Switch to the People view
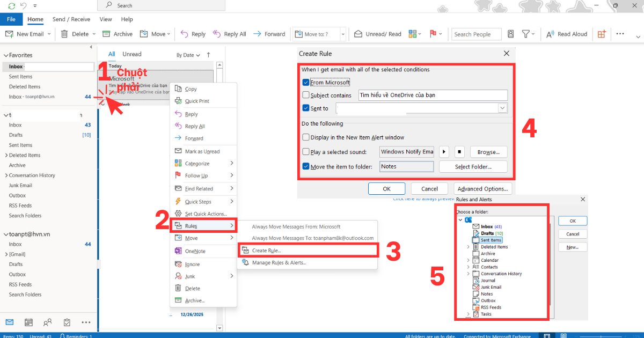 [x=47, y=322]
